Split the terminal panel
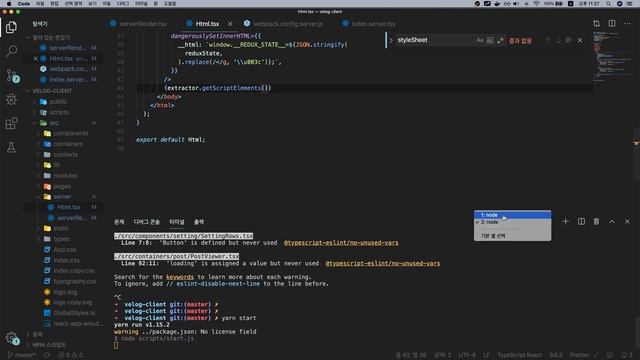 pos(581,222)
